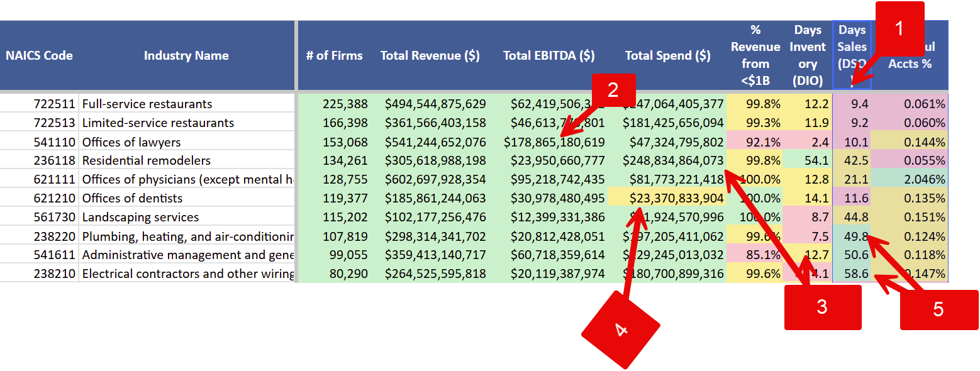Image resolution: width=980 pixels, height=371 pixels.
Task: Click the Limited-service restaurants cell
Action: (x=186, y=123)
